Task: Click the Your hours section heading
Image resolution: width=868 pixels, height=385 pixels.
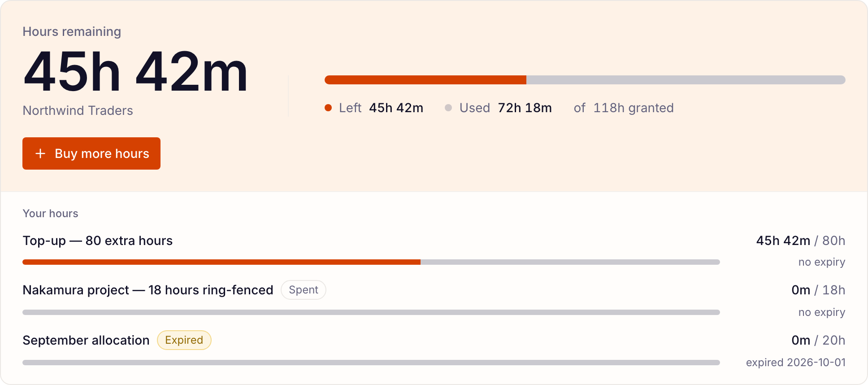Action: click(x=51, y=214)
